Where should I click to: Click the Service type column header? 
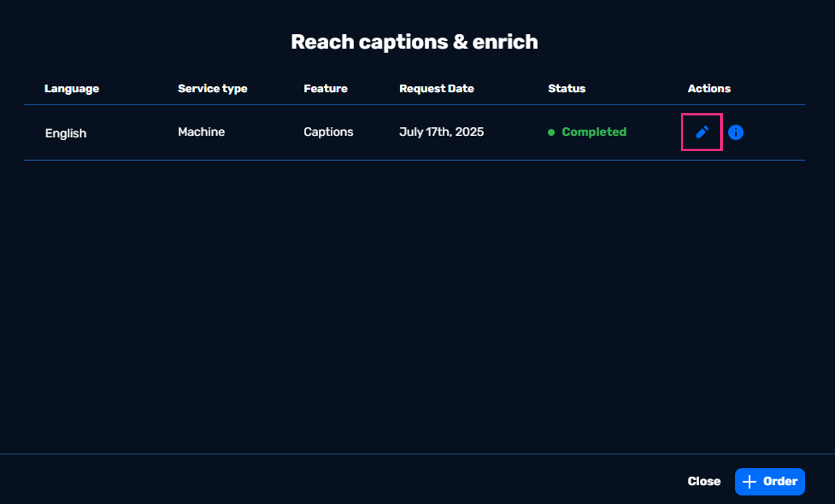tap(212, 89)
